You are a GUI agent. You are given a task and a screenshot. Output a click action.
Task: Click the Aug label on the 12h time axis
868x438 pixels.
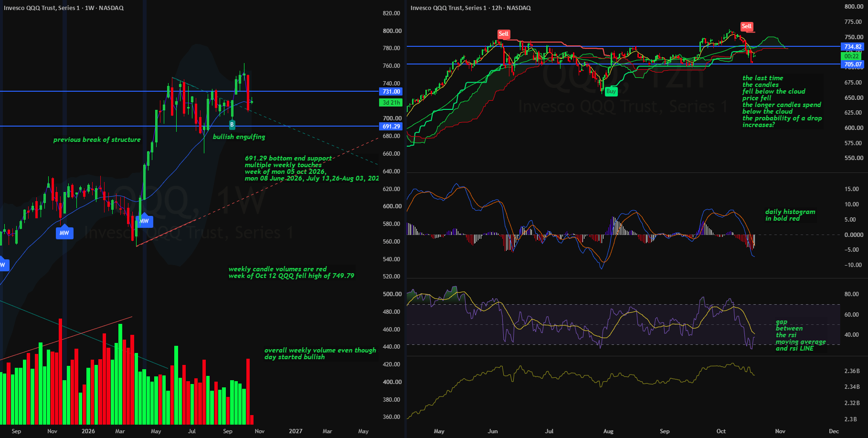608,431
